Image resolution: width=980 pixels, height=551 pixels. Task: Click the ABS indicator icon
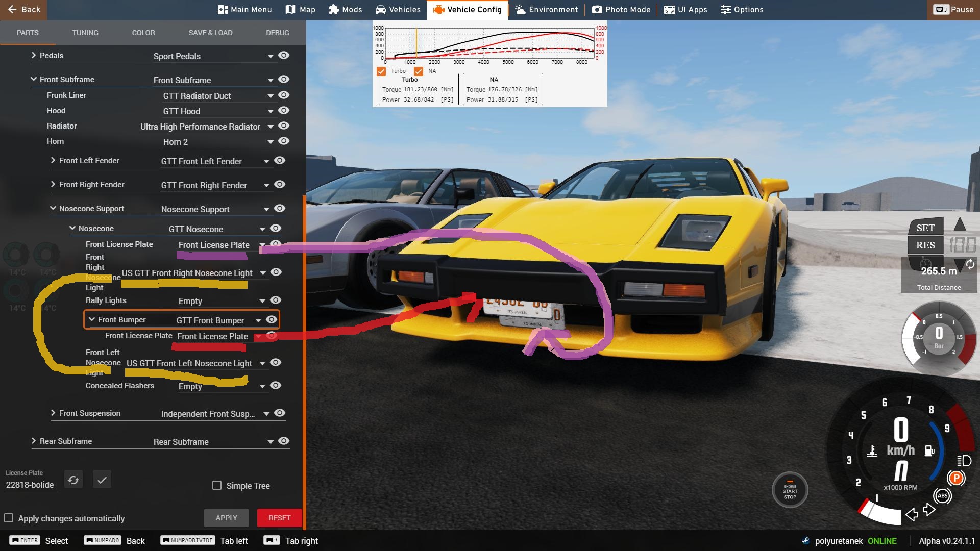[942, 496]
